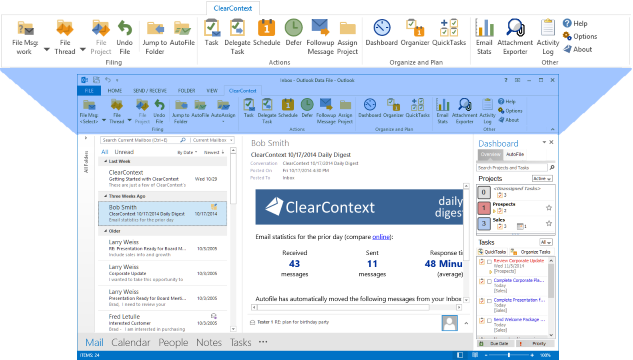The image size is (633, 360).
Task: Switch message list filter to Unread
Action: coord(124,152)
